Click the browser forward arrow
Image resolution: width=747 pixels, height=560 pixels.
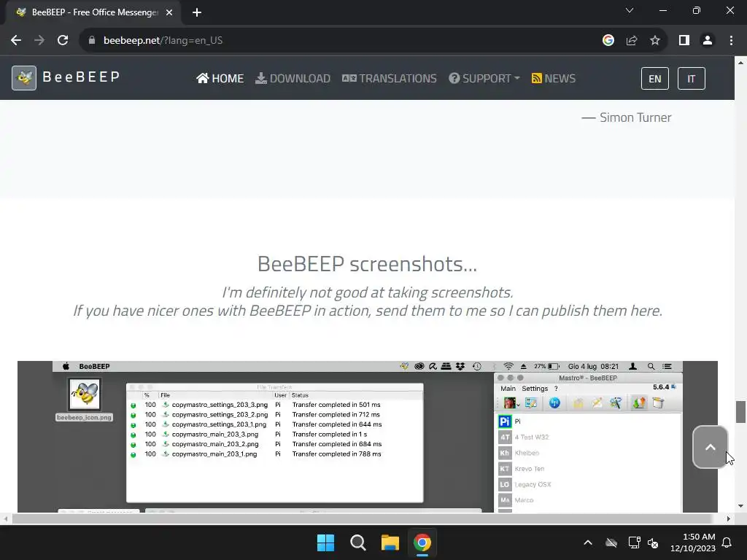pyautogui.click(x=39, y=41)
